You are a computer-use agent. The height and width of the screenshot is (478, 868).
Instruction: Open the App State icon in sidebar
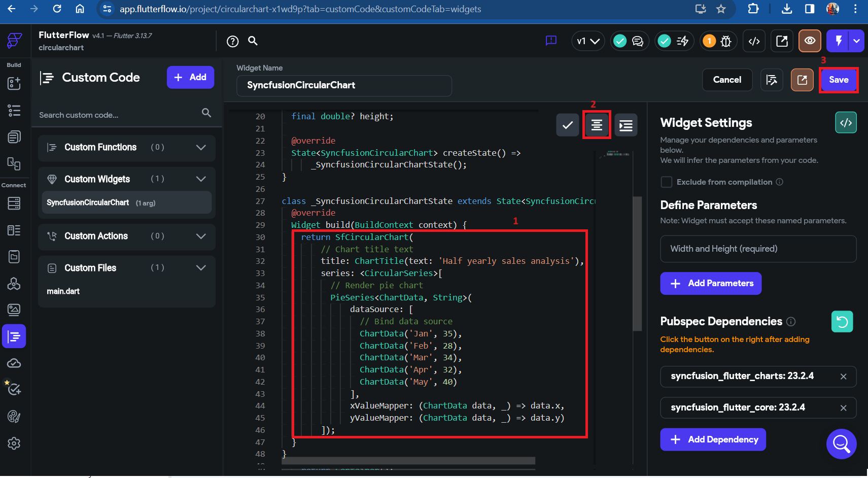14,257
